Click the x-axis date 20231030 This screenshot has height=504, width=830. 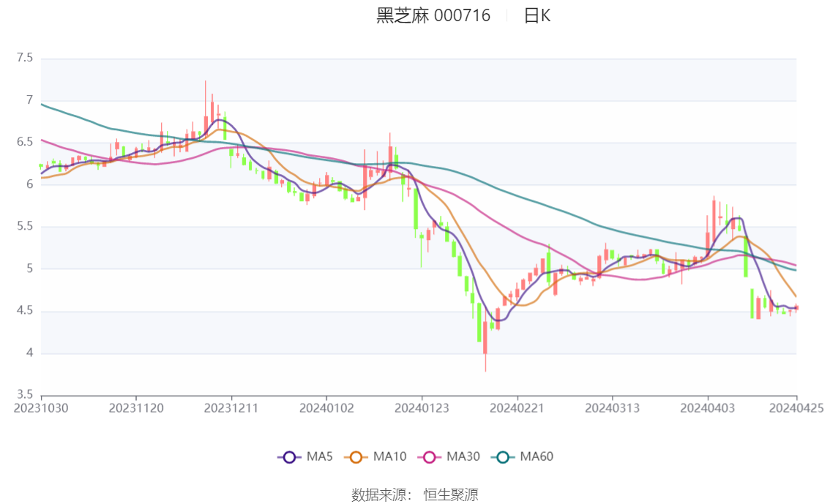point(41,408)
